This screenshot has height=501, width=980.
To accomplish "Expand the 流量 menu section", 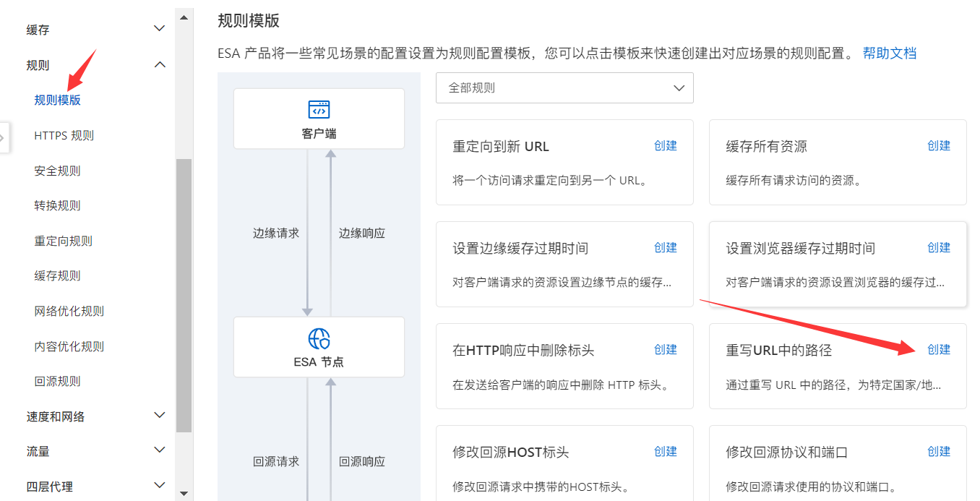I will coord(160,450).
